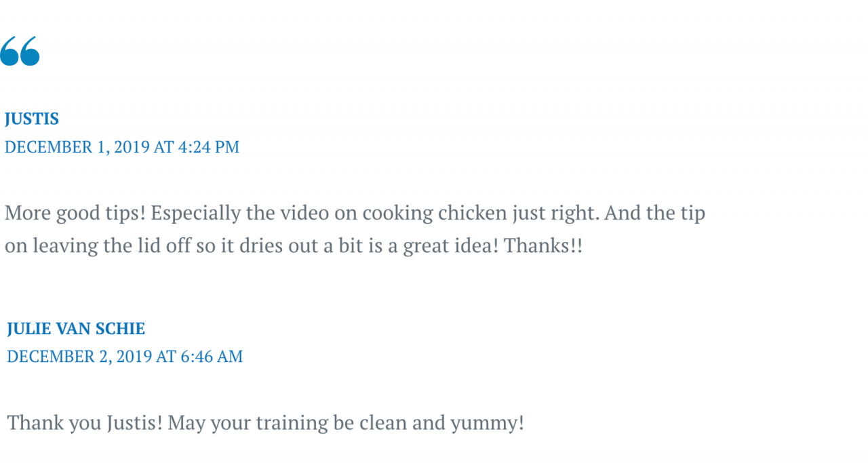This screenshot has width=868, height=463.
Task: Click the blue quotation mark icon
Action: (x=20, y=52)
